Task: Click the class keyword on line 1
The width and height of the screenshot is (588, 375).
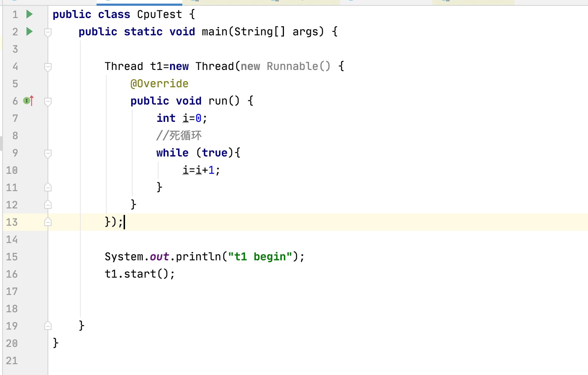Action: [114, 14]
